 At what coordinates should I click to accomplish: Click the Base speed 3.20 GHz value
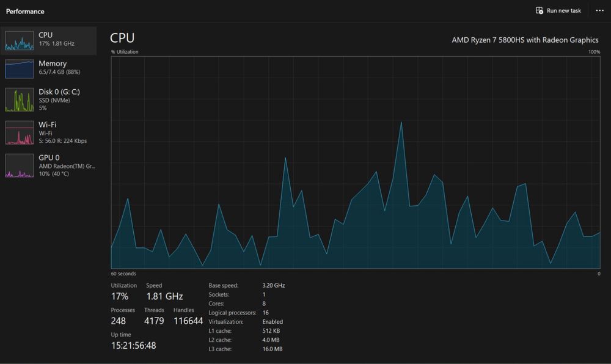coord(274,285)
